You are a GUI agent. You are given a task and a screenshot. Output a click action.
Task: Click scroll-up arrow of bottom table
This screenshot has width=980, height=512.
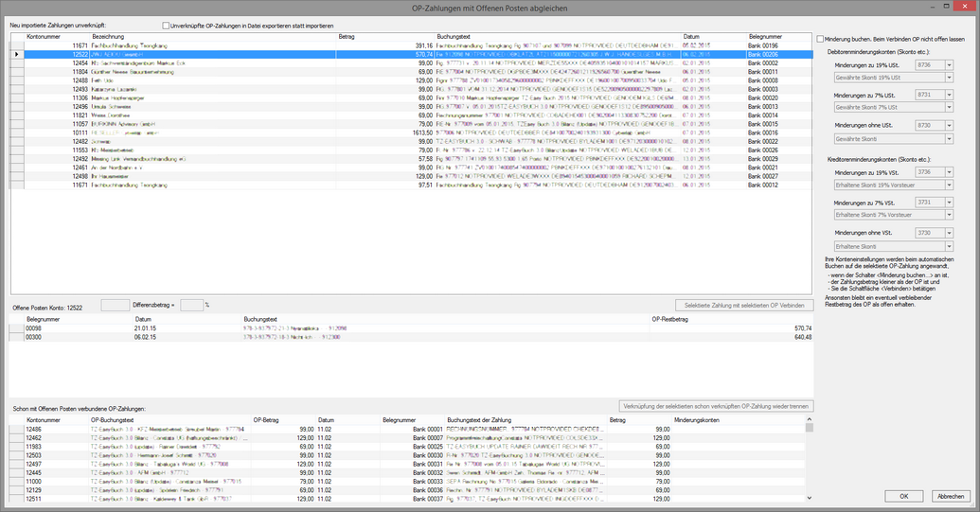pos(809,420)
